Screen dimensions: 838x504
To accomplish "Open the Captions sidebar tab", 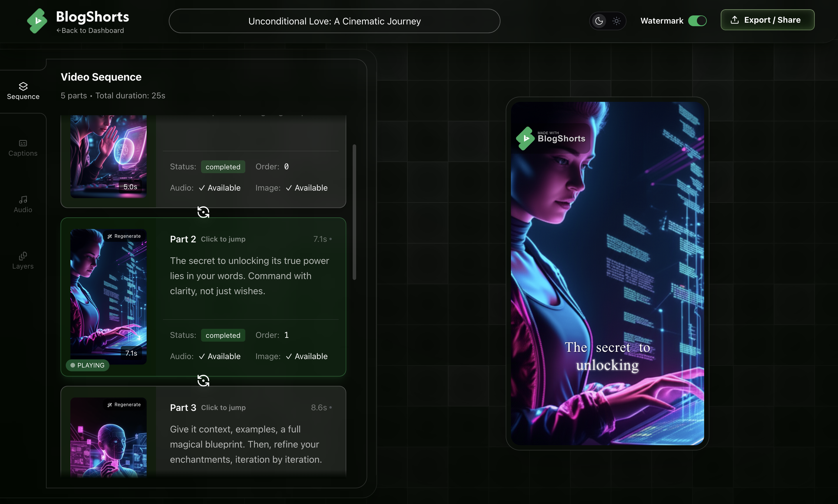I will (x=23, y=148).
